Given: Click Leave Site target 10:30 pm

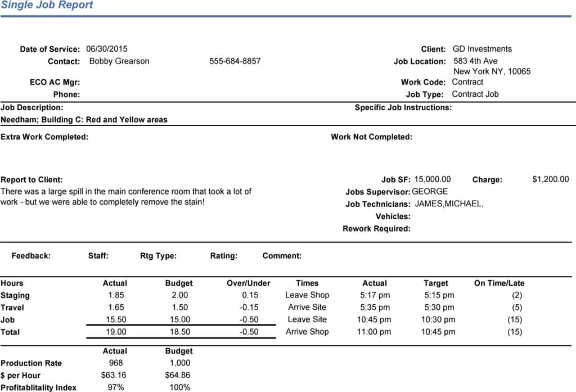Looking at the screenshot, I should click(438, 319).
